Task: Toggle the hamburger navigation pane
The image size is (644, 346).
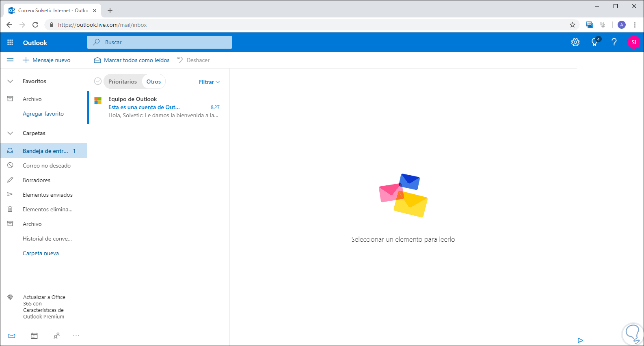Action: [10, 60]
